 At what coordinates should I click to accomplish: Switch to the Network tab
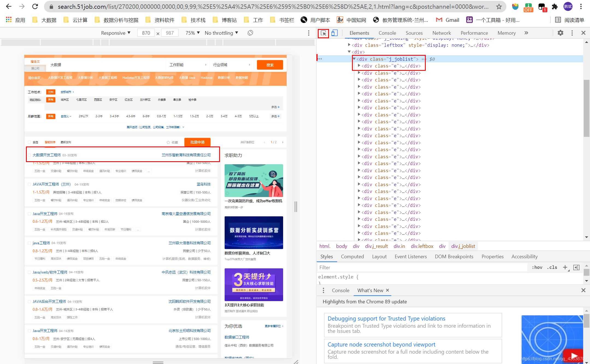click(441, 33)
